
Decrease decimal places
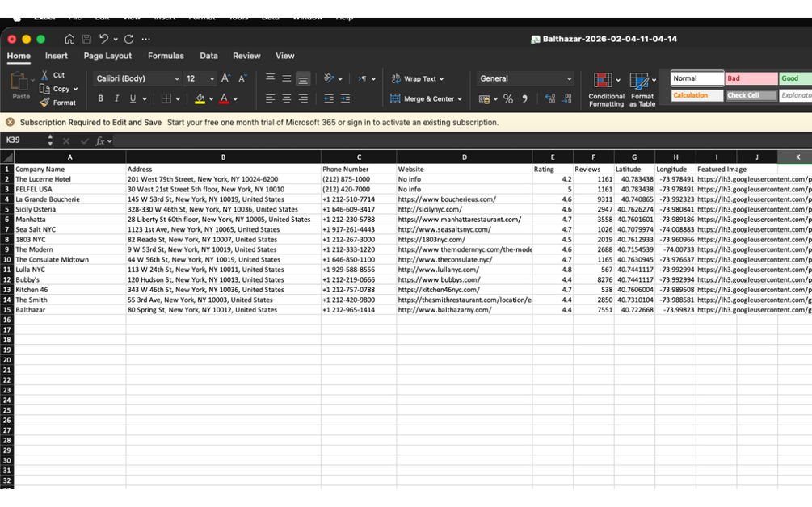coord(567,98)
